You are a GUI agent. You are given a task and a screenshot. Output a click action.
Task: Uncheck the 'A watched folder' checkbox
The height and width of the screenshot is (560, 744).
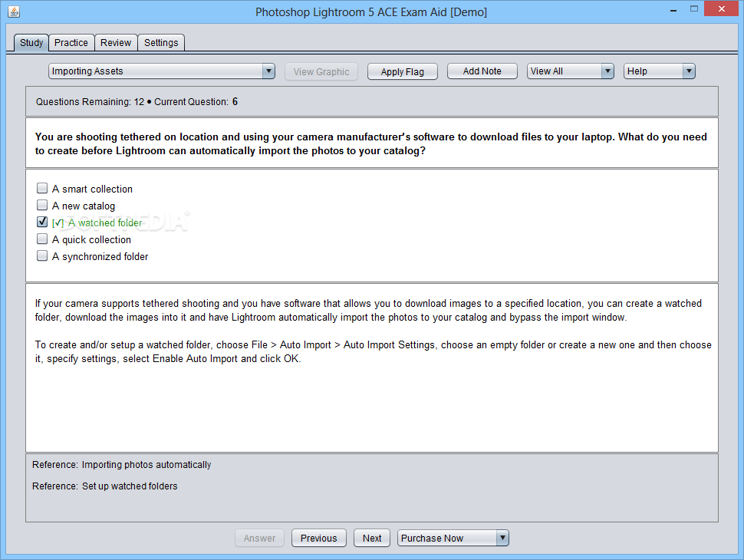tap(42, 222)
